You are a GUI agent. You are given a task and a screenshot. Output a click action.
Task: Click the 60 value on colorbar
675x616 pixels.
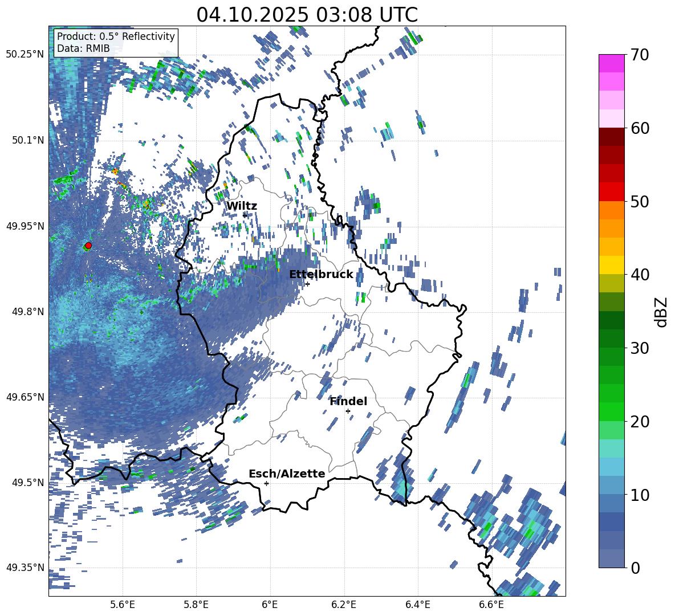[x=639, y=128]
